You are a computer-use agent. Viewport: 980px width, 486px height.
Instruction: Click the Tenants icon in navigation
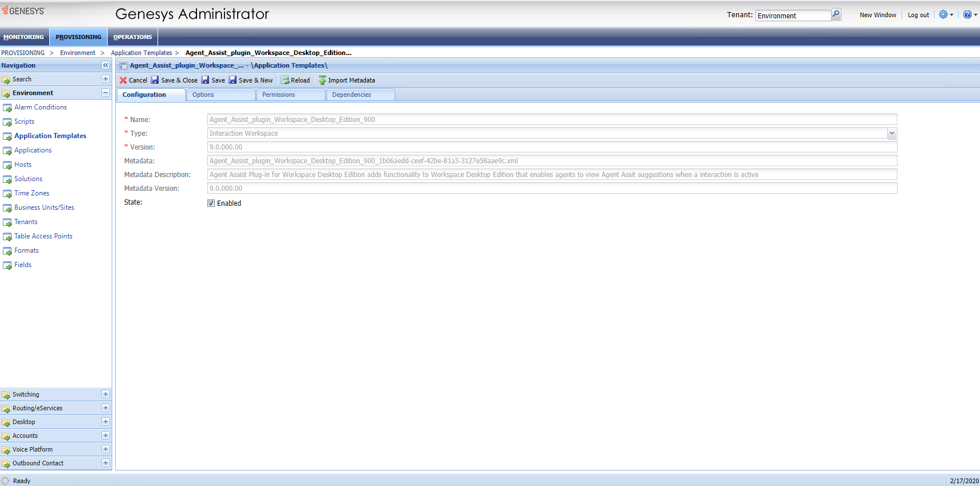7,222
